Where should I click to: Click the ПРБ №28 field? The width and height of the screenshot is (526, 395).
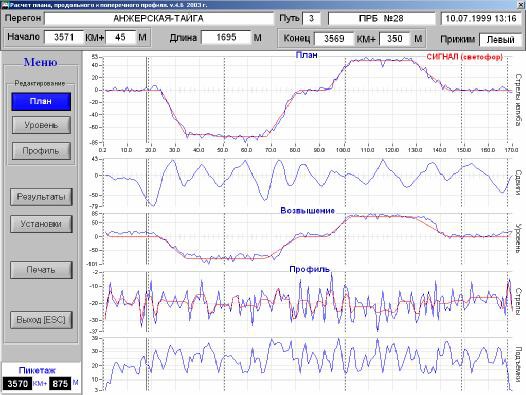pos(381,18)
